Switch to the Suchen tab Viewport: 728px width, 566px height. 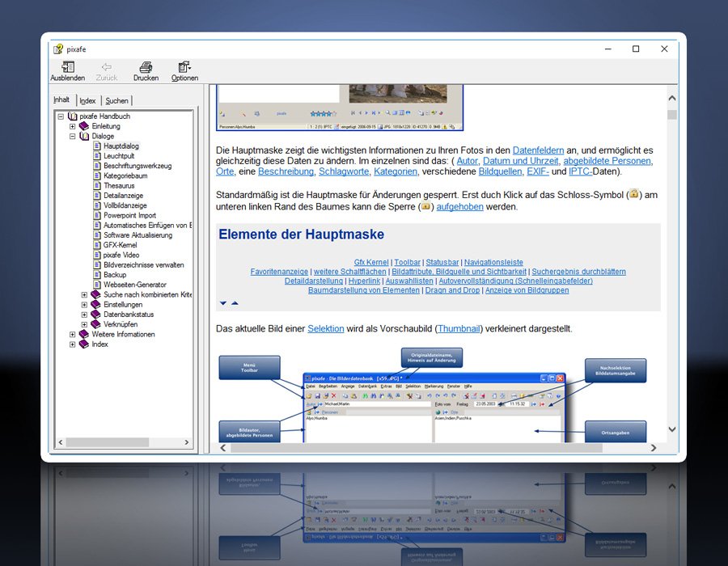pyautogui.click(x=116, y=101)
